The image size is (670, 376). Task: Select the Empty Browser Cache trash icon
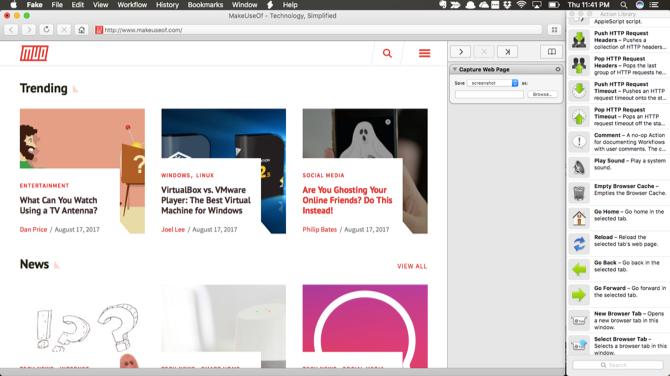point(579,193)
